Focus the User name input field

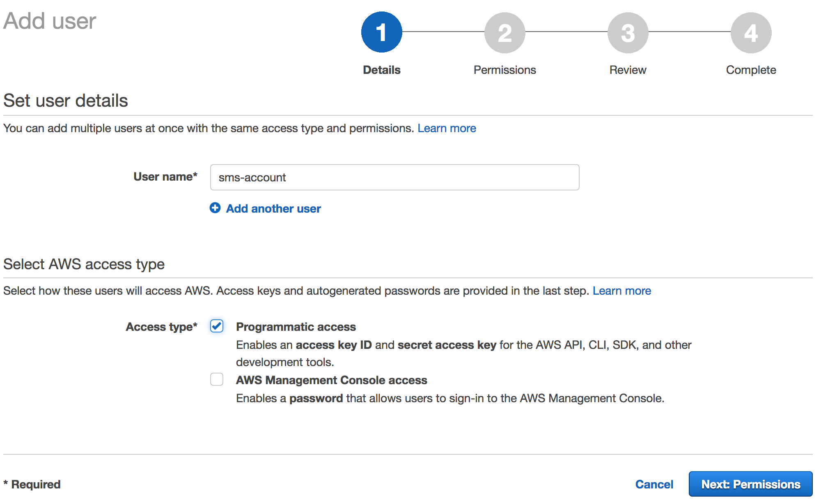click(x=394, y=177)
